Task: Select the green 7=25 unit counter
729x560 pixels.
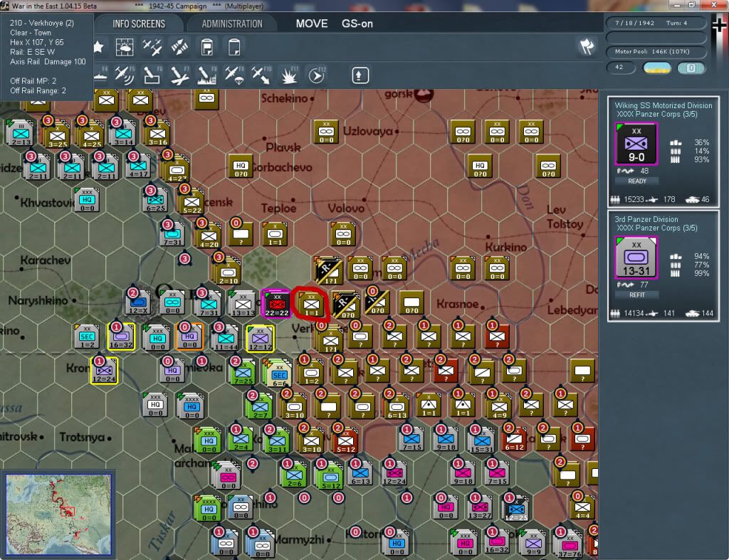Action: (x=243, y=373)
